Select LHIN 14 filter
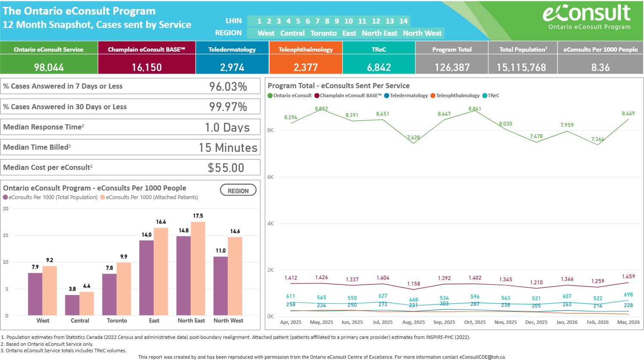The width and height of the screenshot is (644, 360). (x=403, y=21)
